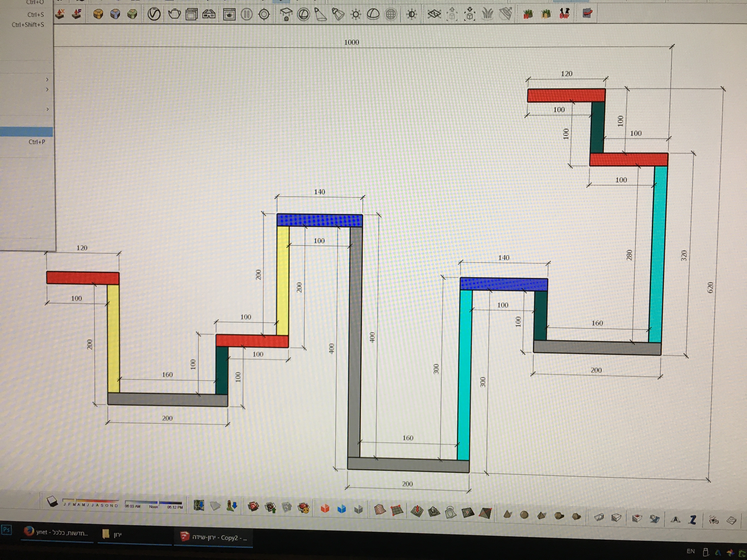Expand the second submenu arrow in File menu
The image size is (747, 560).
point(47,89)
